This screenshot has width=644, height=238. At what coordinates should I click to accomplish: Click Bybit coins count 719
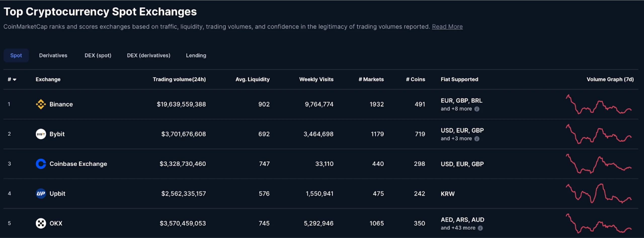[420, 134]
